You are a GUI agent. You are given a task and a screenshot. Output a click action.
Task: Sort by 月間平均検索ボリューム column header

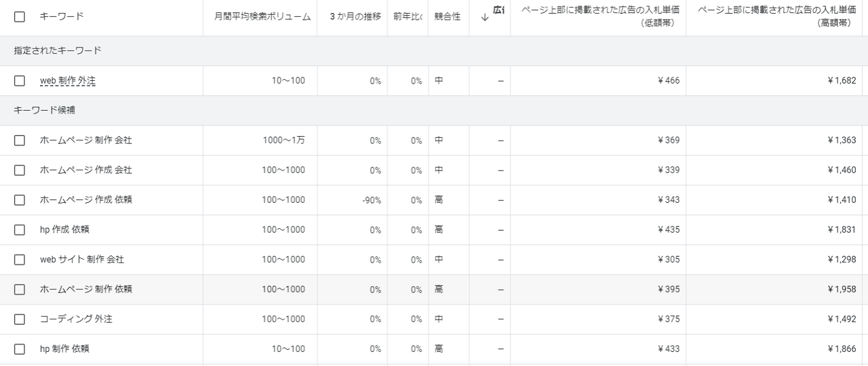(x=262, y=17)
